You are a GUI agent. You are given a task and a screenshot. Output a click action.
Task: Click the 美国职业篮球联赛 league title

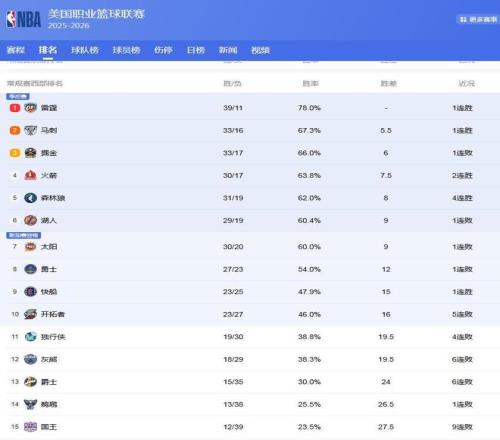[x=96, y=14]
